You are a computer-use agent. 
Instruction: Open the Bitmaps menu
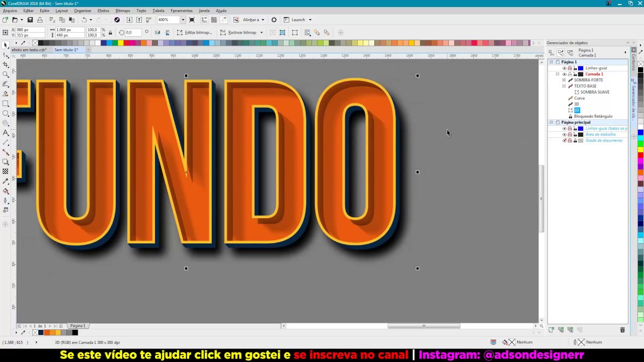123,11
